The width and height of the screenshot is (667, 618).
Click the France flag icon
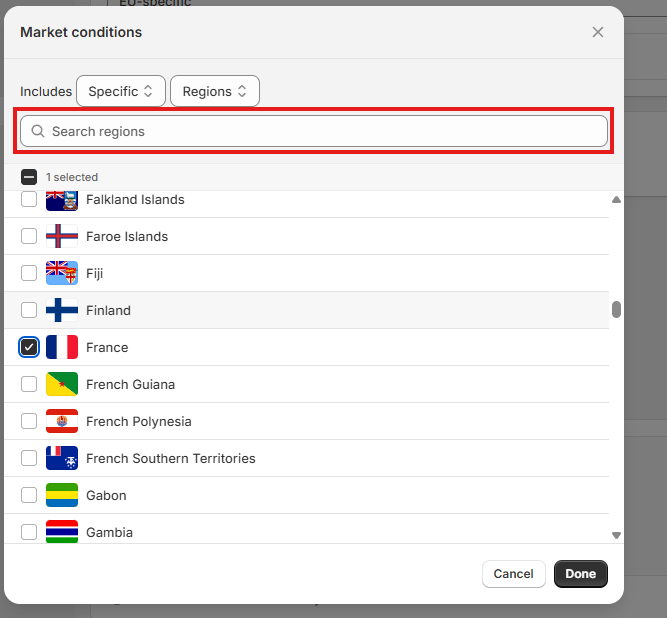(x=62, y=347)
